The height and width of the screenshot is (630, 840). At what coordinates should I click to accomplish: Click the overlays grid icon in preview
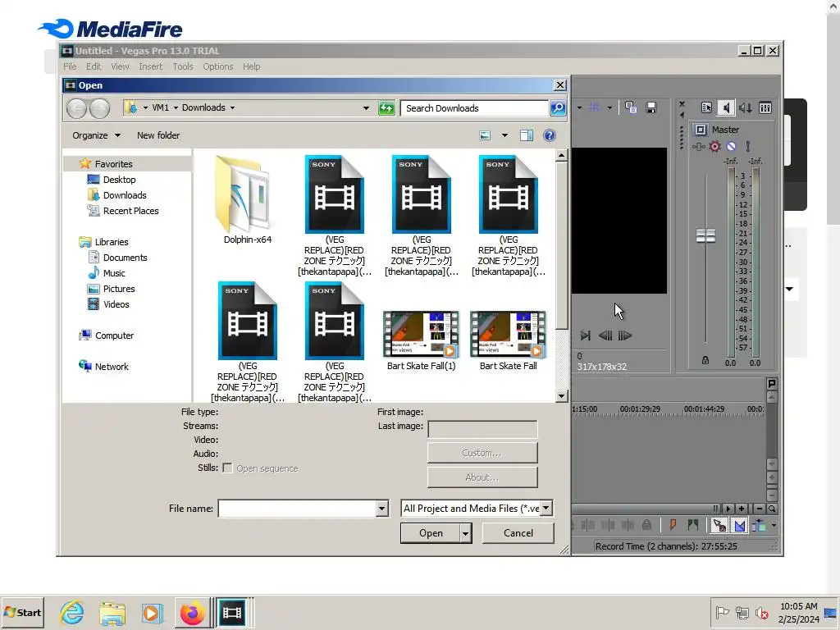click(x=594, y=107)
